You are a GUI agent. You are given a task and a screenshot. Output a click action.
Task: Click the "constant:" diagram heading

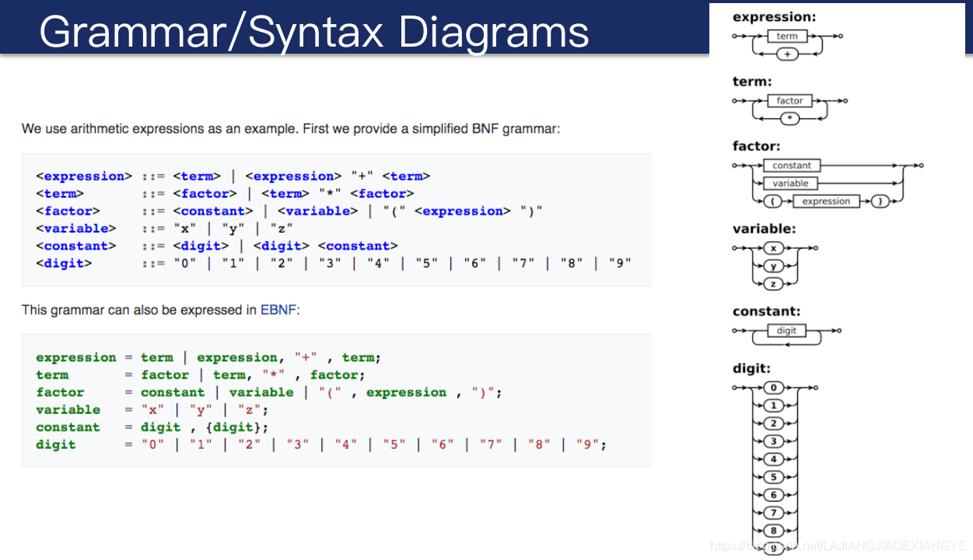point(766,311)
